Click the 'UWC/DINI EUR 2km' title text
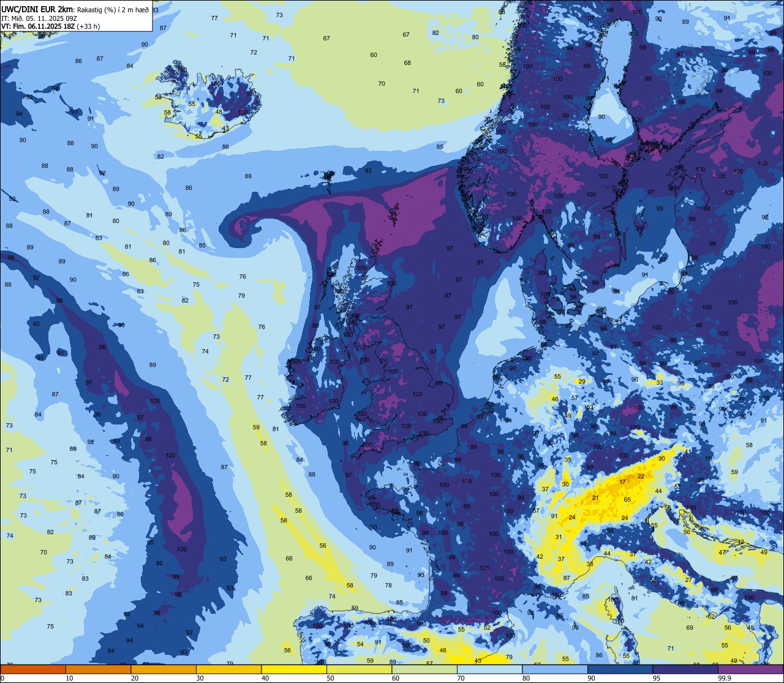 [38, 9]
